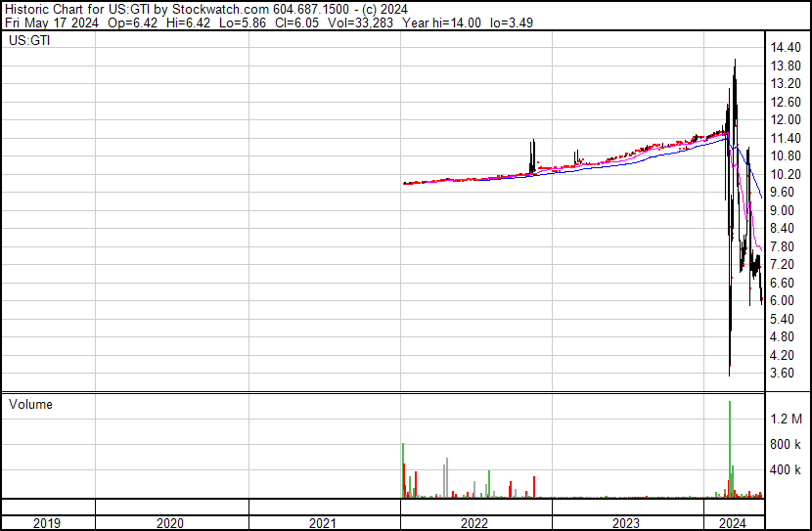Click the 14.40 price axis label
This screenshot has width=812, height=531.
click(786, 48)
